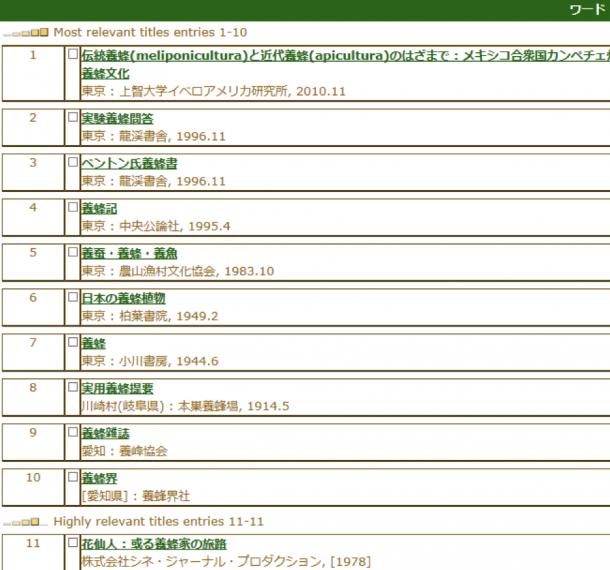Image resolution: width=610 pixels, height=570 pixels.
Task: Click publisher text 東京 : 中央公論社, 1995.4
Action: pyautogui.click(x=156, y=226)
